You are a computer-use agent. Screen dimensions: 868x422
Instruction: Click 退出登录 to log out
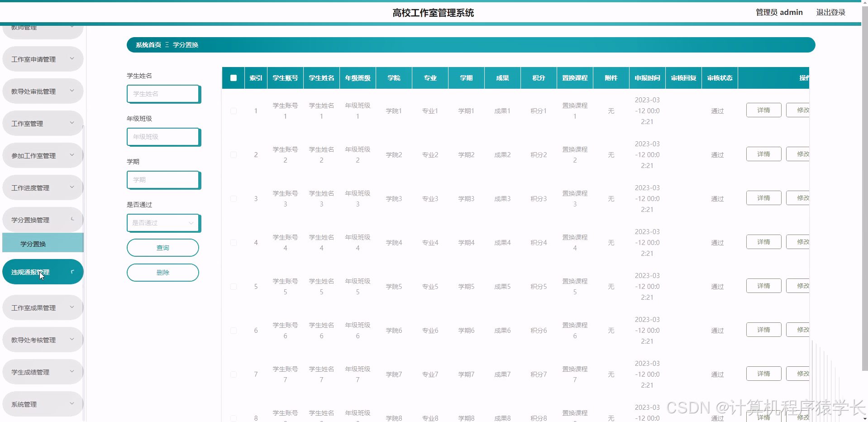(830, 12)
